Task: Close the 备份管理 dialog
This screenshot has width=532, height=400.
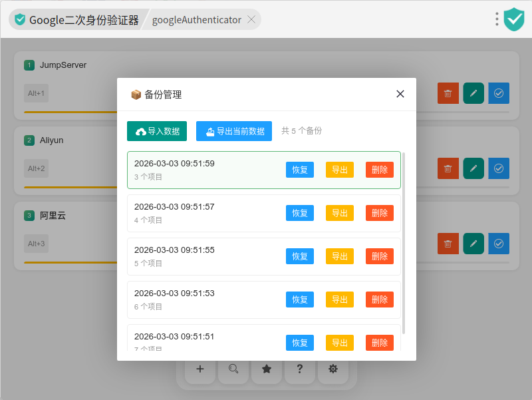Action: [x=400, y=94]
